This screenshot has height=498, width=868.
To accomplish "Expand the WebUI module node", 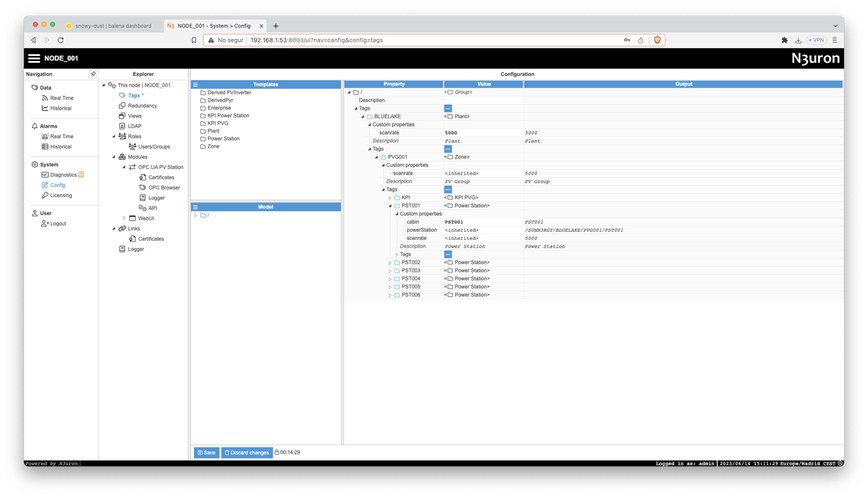I will coord(124,218).
